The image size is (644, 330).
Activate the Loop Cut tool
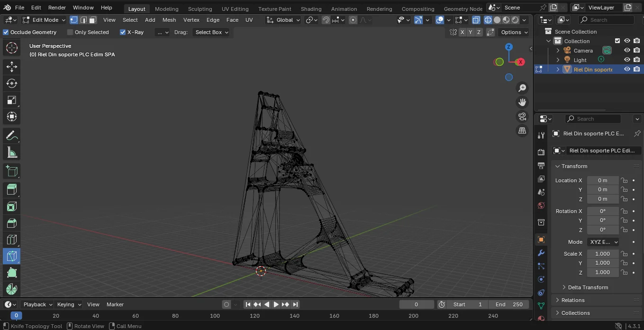[11, 240]
